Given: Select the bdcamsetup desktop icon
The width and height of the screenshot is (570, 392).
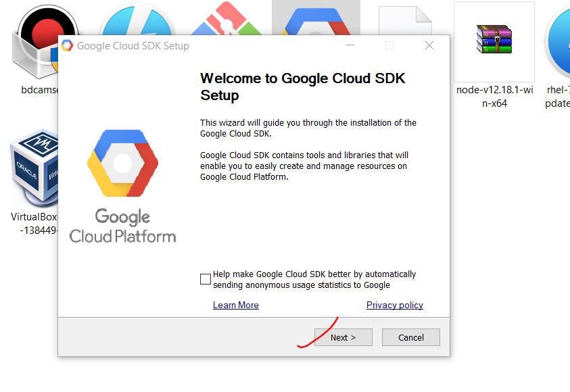Looking at the screenshot, I should tap(35, 42).
